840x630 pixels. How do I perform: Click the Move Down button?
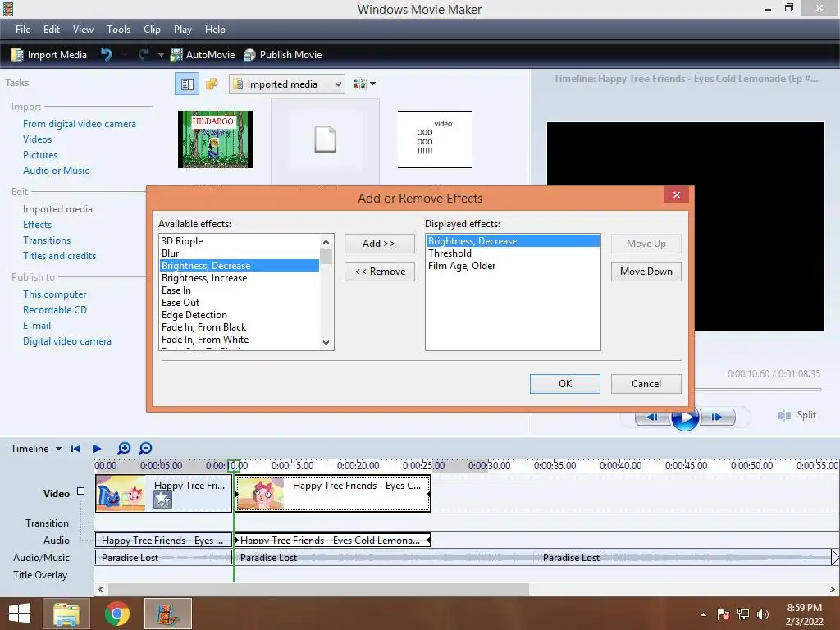646,271
